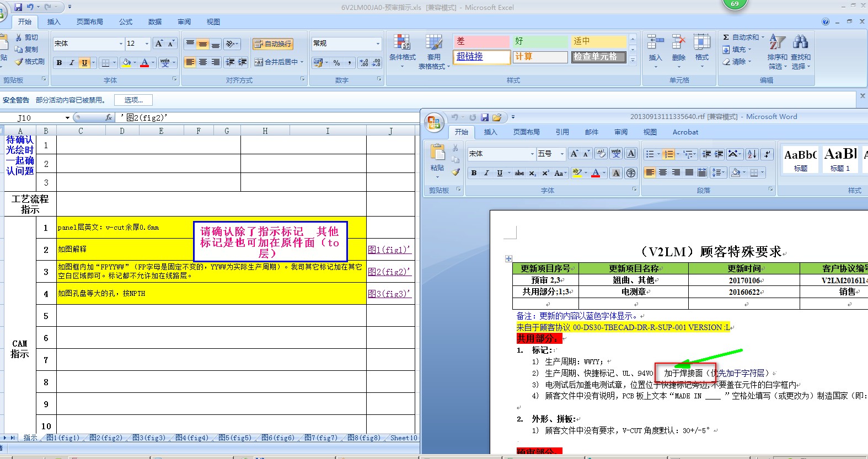The width and height of the screenshot is (868, 459).
Task: Click Excel's middle vertical align icon
Action: pyautogui.click(x=202, y=44)
